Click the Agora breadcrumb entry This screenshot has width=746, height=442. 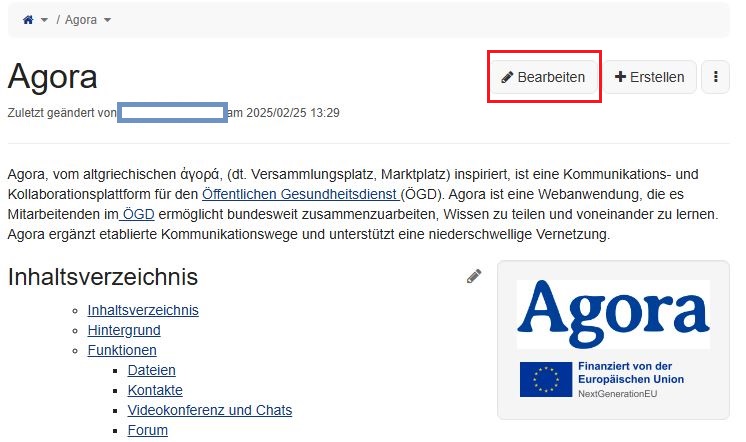[x=81, y=20]
